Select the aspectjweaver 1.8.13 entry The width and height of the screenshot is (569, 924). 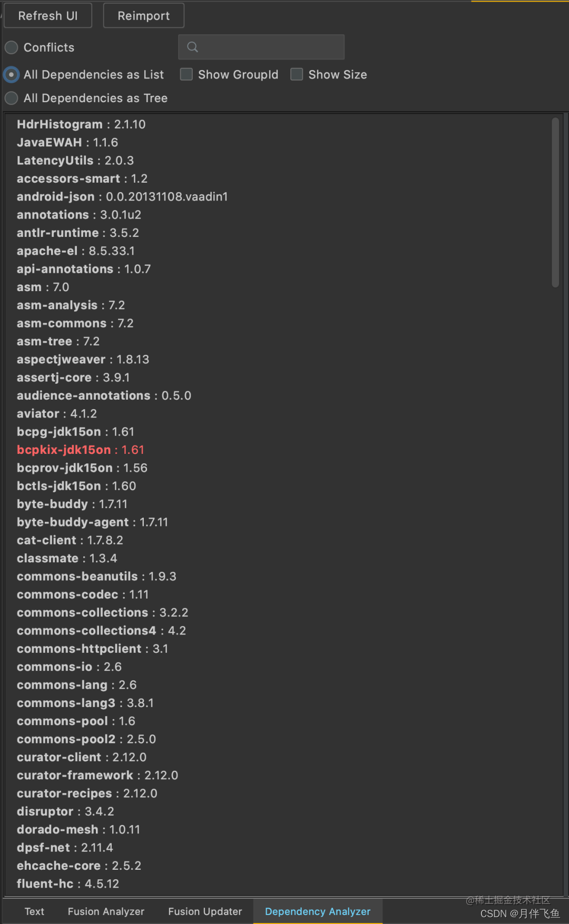click(x=83, y=359)
